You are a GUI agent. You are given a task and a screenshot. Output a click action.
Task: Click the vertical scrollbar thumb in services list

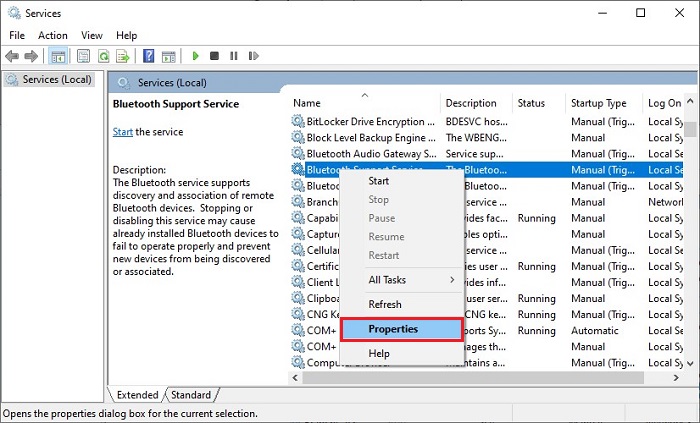(690, 129)
